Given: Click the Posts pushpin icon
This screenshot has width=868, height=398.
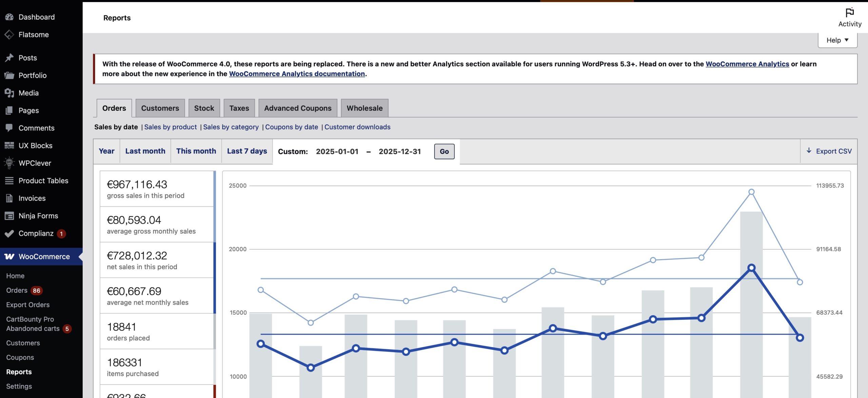Looking at the screenshot, I should (9, 58).
